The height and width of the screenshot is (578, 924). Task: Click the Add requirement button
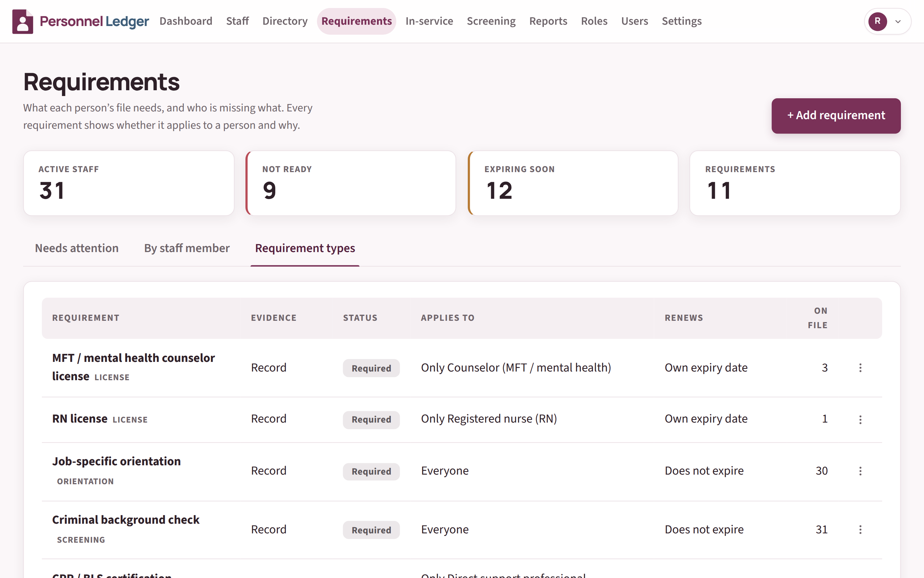tap(836, 116)
